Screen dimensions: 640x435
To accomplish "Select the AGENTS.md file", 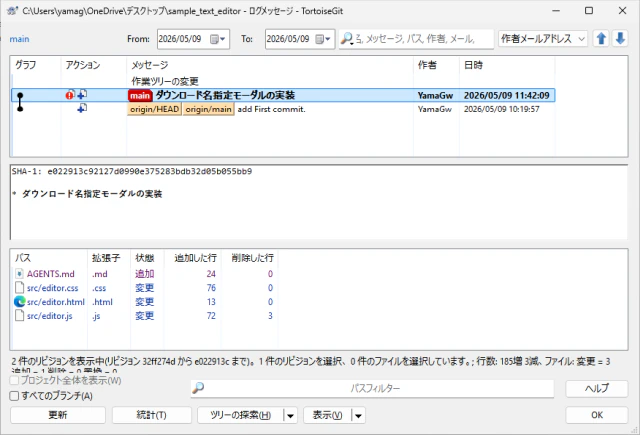I will point(51,274).
